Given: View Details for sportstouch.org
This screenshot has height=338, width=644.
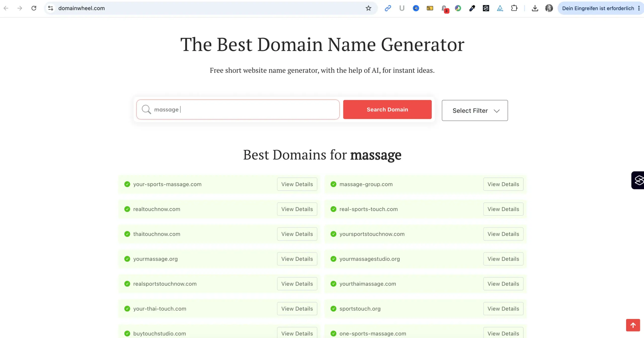Looking at the screenshot, I should pos(503,309).
